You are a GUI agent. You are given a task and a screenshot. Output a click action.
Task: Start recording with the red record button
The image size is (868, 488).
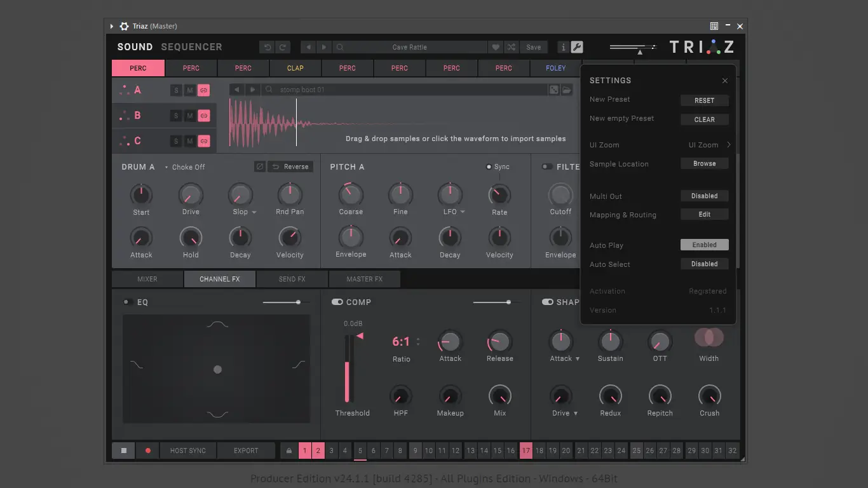(148, 451)
